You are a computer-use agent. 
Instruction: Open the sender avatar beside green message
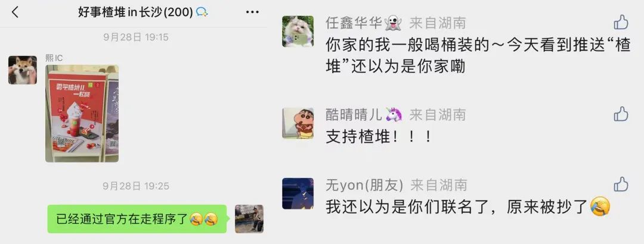click(x=249, y=219)
